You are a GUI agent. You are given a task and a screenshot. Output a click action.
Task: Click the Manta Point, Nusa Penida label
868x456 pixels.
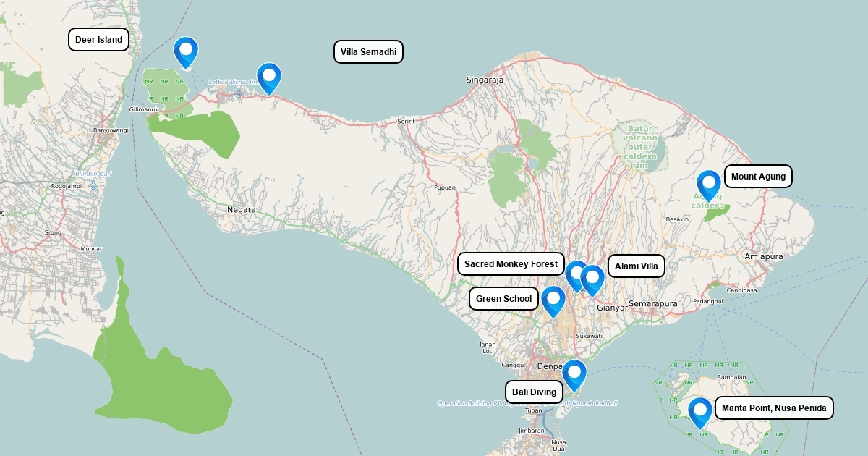[x=774, y=408]
